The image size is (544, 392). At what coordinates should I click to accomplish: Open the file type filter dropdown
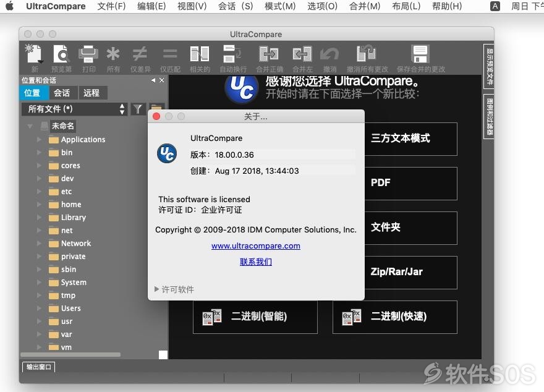tap(74, 109)
